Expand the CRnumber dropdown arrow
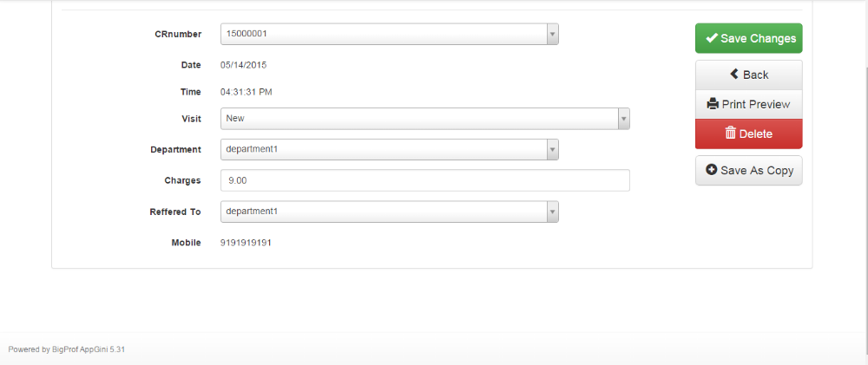Viewport: 868px width, 365px height. (x=552, y=34)
